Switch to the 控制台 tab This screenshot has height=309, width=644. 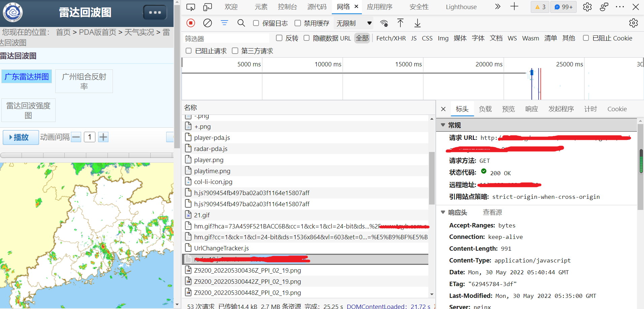tap(287, 7)
